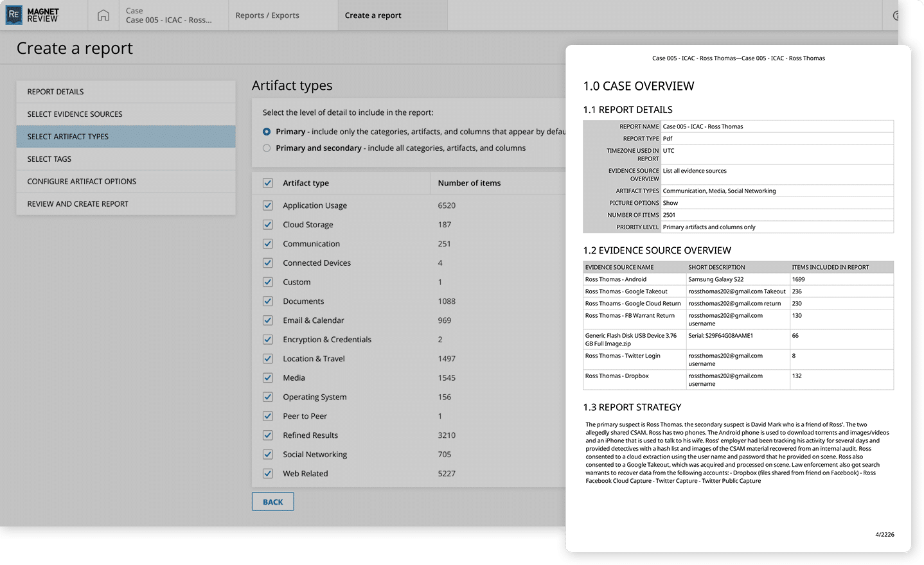Viewport: 924px width, 565px height.
Task: Open the Reports / Exports tab
Action: click(x=267, y=15)
